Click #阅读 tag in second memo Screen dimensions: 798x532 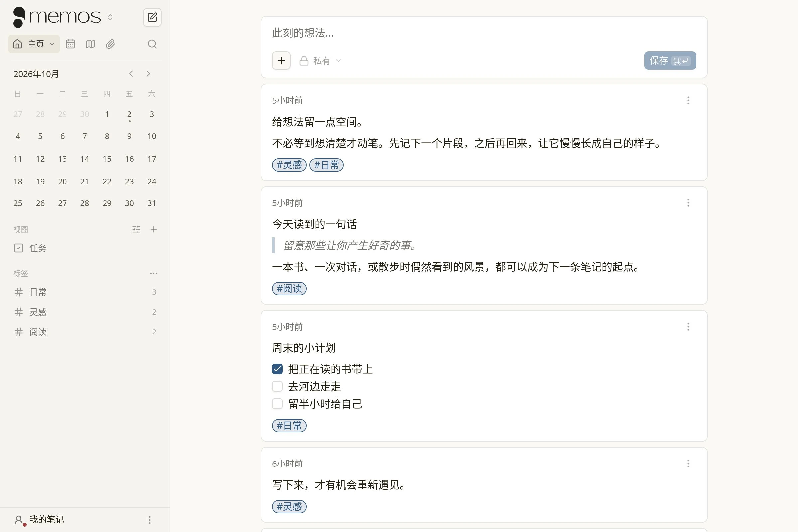coord(289,288)
